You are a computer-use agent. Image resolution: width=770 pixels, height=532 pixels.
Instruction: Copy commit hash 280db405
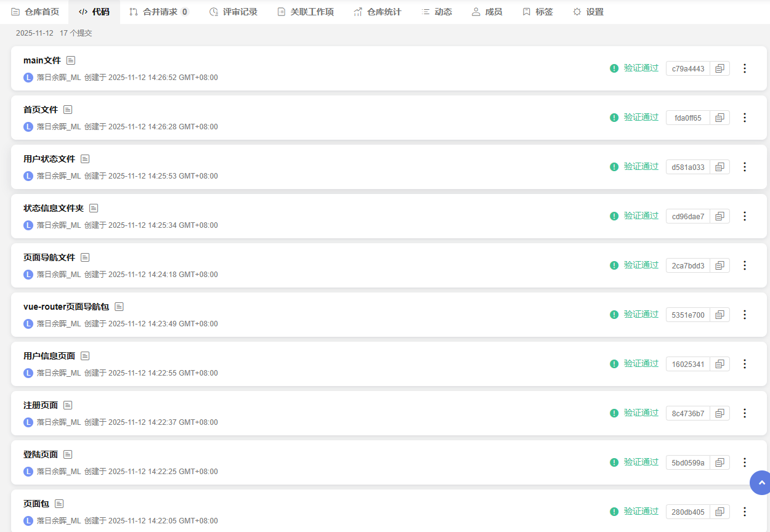tap(719, 512)
